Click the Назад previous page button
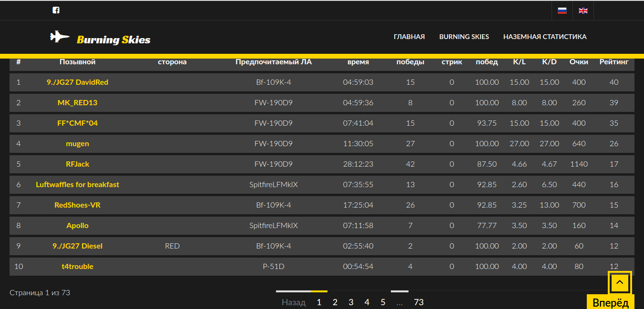Image resolution: width=644 pixels, height=309 pixels. point(294,302)
